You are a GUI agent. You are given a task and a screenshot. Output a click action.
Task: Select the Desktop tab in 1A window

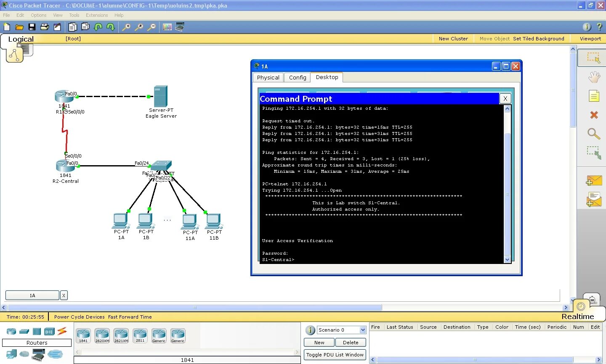[x=327, y=77]
